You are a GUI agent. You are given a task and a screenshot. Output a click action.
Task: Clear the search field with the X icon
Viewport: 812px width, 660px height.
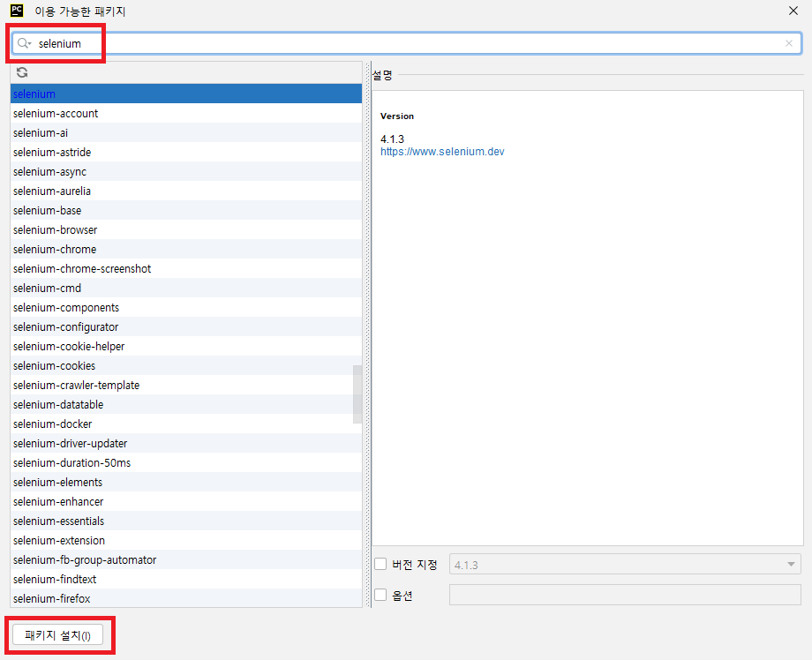(x=789, y=43)
